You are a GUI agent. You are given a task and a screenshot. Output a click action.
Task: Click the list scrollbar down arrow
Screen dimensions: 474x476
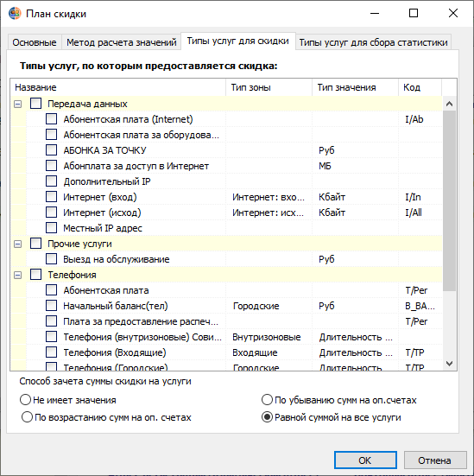tap(450, 363)
